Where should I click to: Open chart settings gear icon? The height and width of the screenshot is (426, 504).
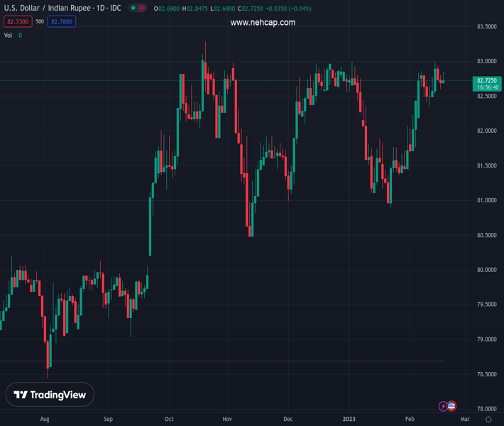488,420
